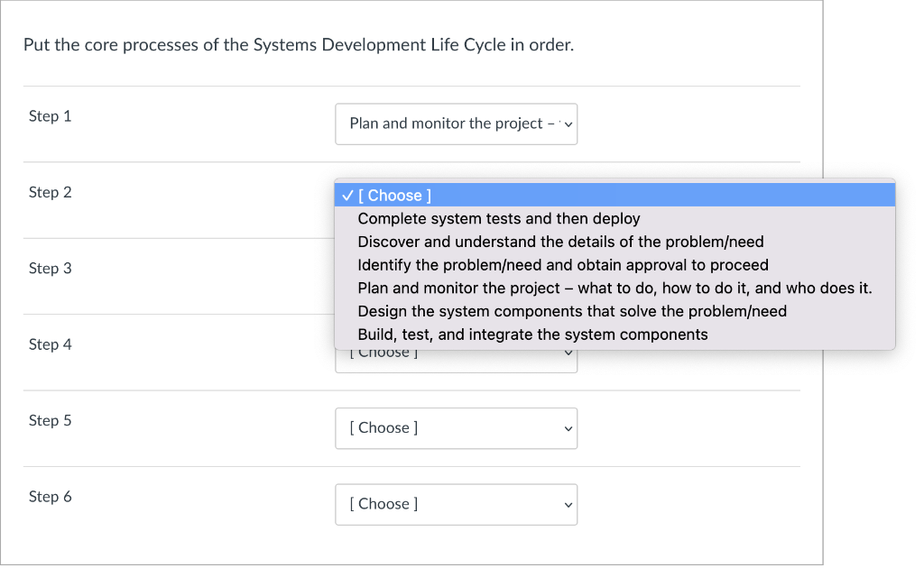Click the 'Step 4' label

(x=51, y=344)
